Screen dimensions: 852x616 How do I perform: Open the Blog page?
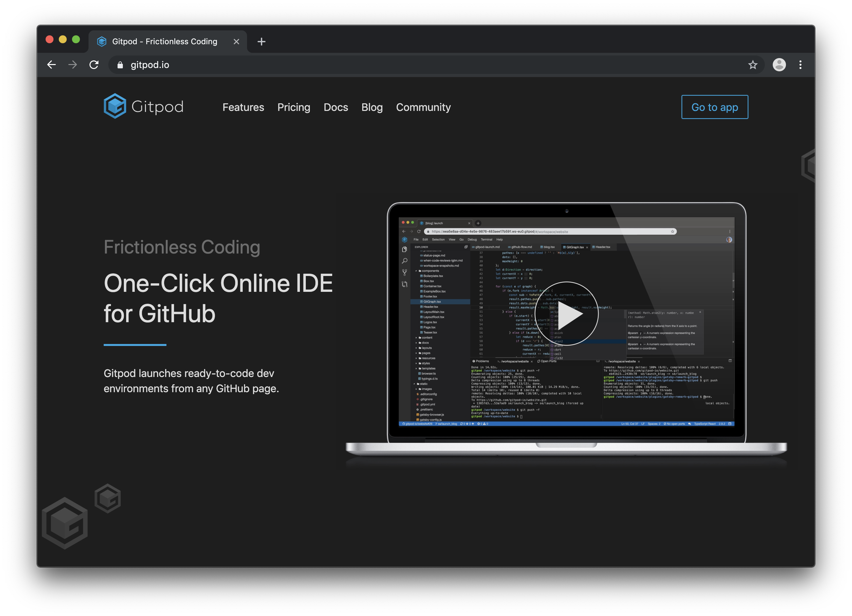click(x=372, y=107)
